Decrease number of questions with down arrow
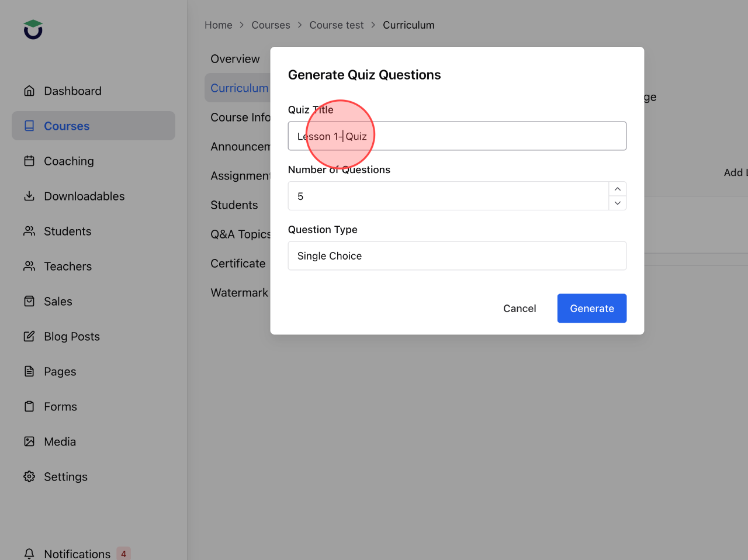 pyautogui.click(x=618, y=203)
